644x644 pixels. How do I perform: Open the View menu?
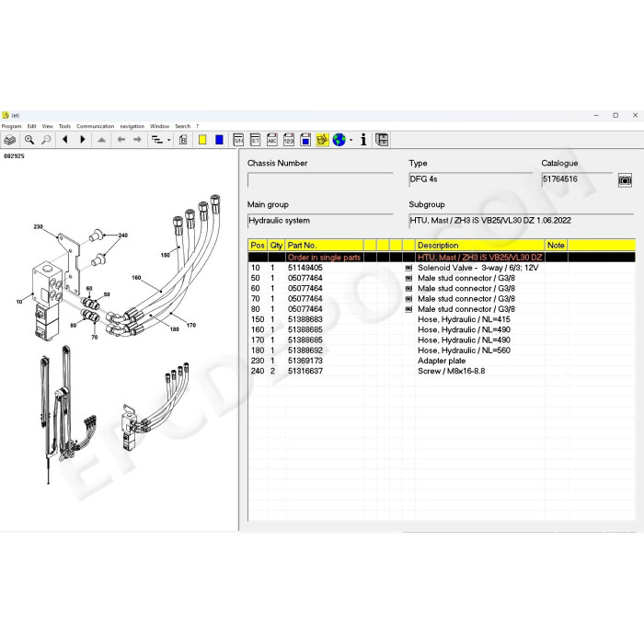point(47,126)
